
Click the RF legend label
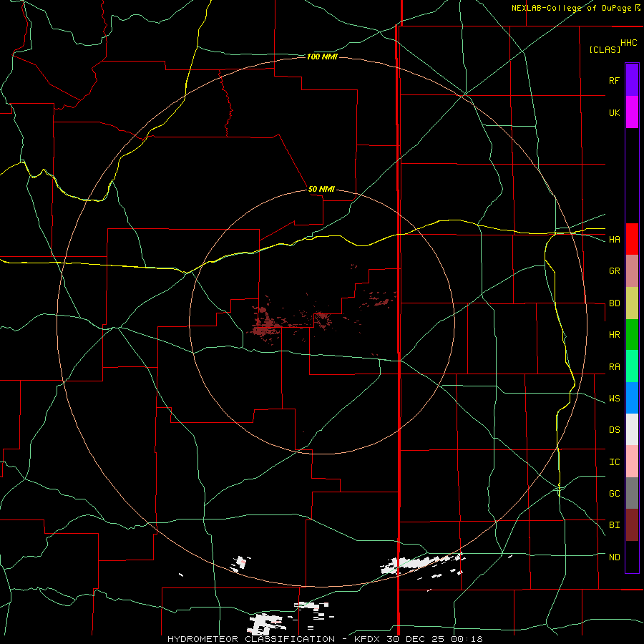pyautogui.click(x=614, y=80)
